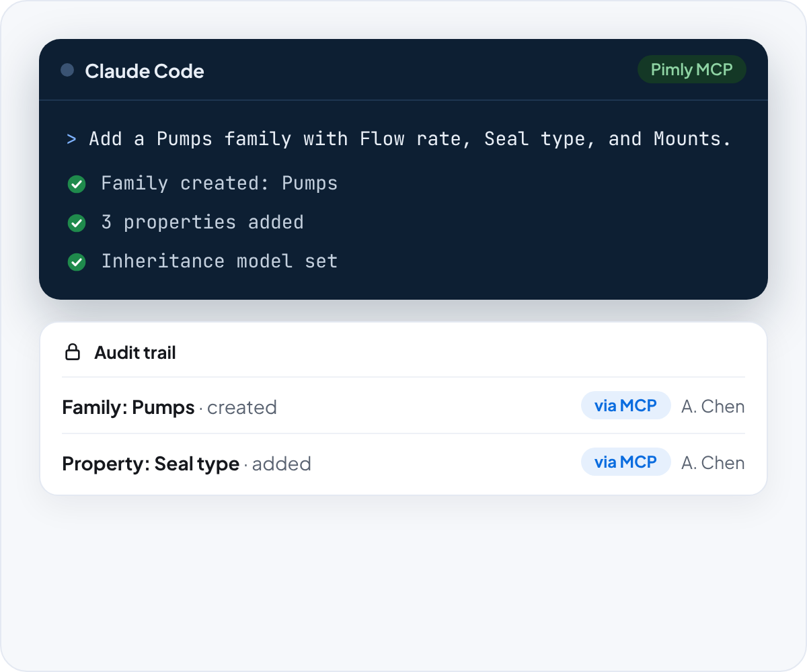Click the check icon beside 3 properties added
This screenshot has width=807, height=672.
77,223
